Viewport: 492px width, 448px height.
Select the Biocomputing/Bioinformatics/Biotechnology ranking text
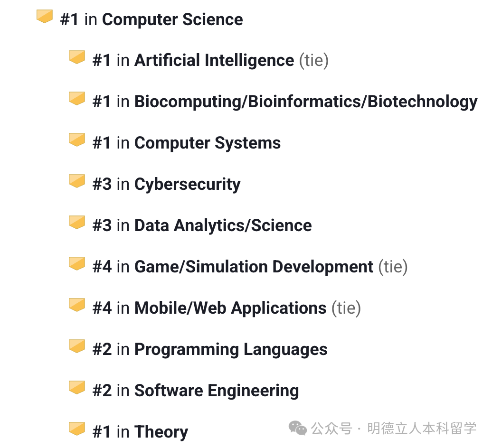coord(305,102)
